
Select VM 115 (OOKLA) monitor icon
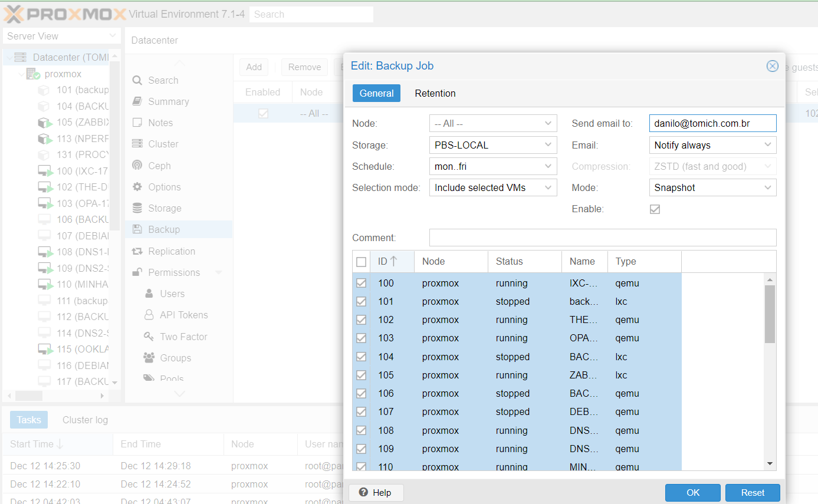[45, 349]
